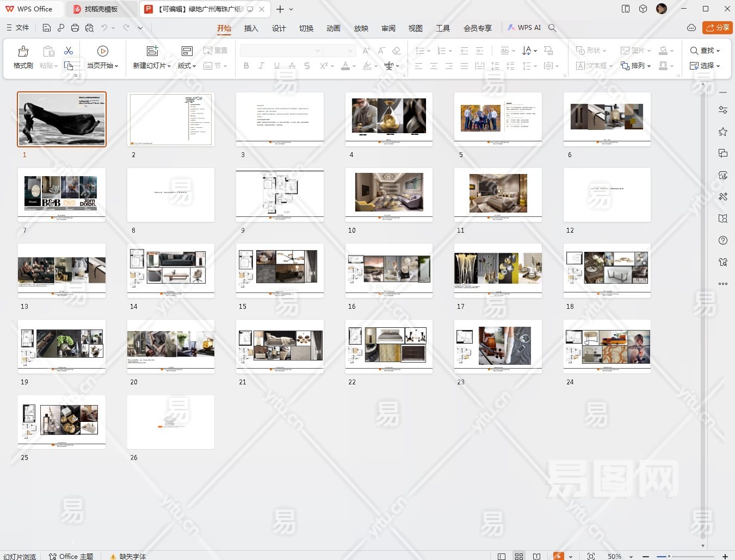Click the help question mark in sidebar

pyautogui.click(x=722, y=240)
